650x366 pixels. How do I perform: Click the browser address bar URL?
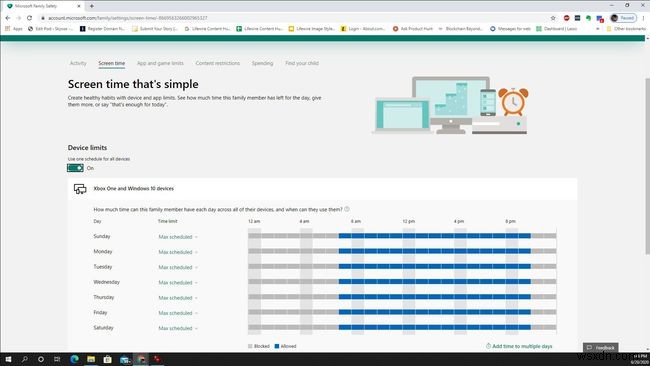click(x=128, y=18)
